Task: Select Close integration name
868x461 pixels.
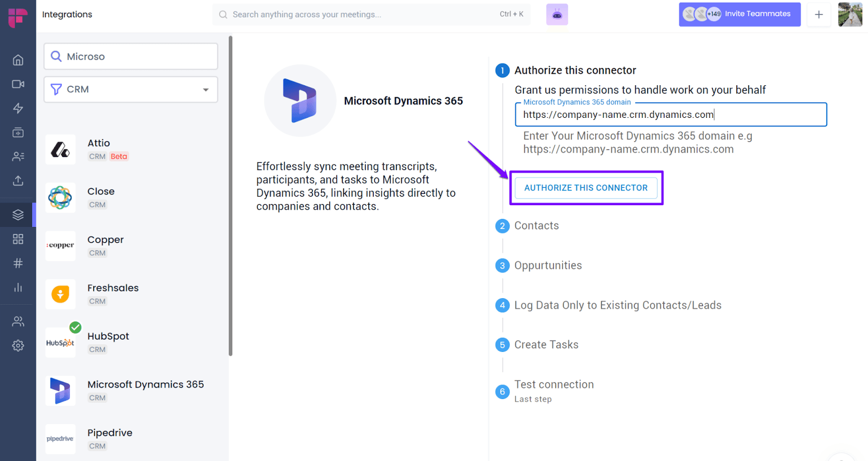Action: [x=101, y=191]
